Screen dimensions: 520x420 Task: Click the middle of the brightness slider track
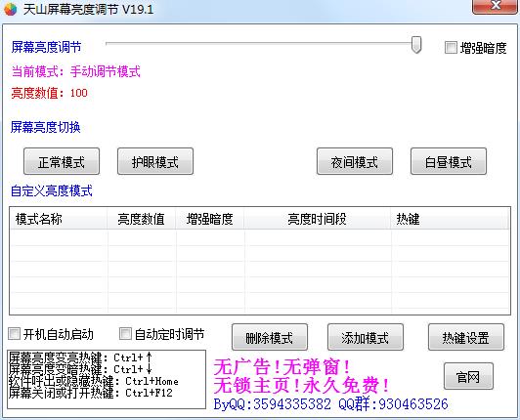coord(260,43)
